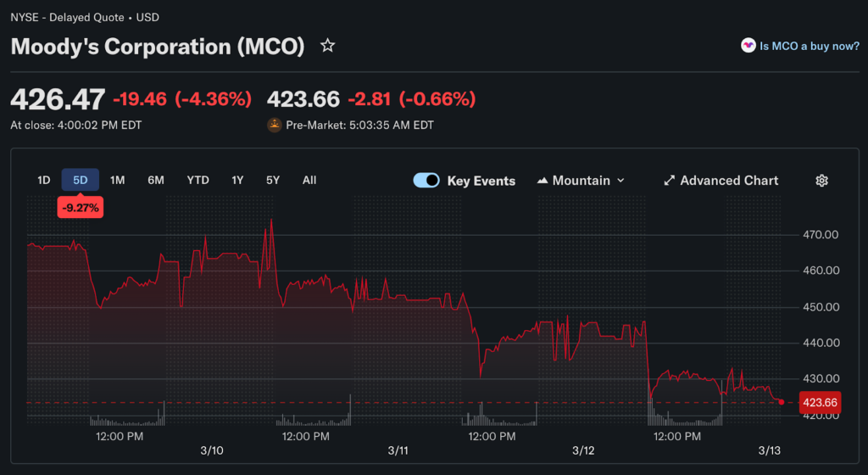Screen dimensions: 868x475
Task: Click the pink heart icon beside MCO prompt
Action: tap(748, 46)
